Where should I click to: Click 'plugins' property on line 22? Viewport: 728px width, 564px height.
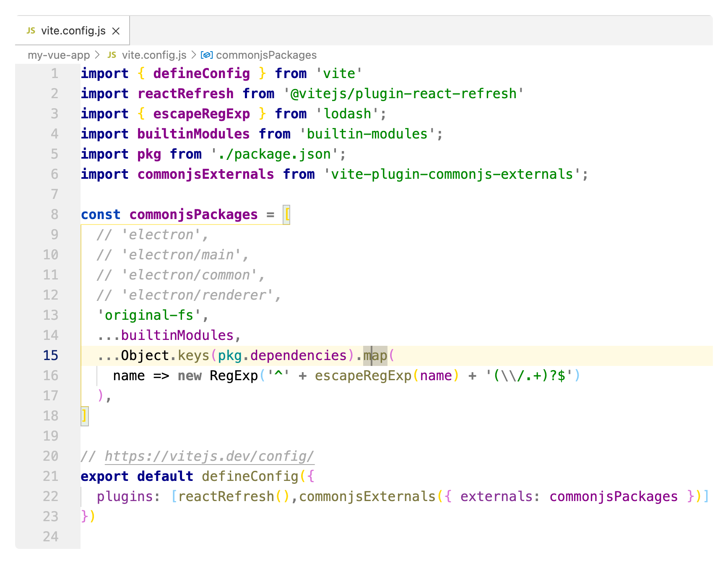(x=125, y=496)
